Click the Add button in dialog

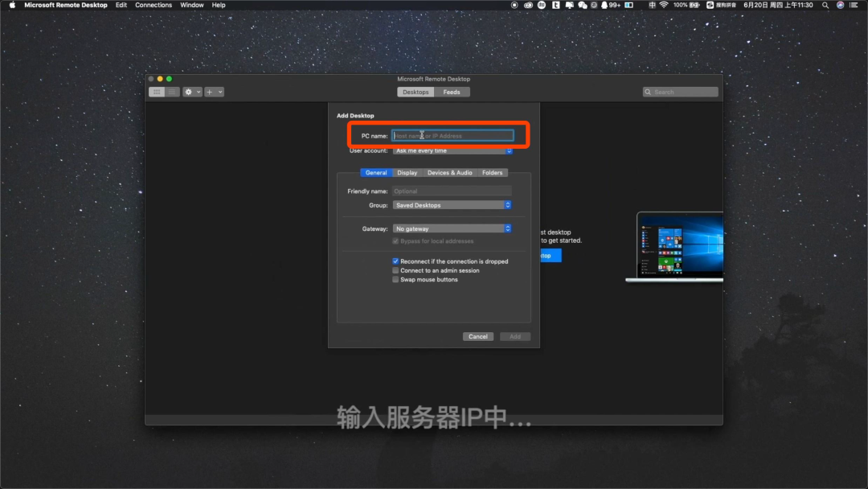point(515,337)
